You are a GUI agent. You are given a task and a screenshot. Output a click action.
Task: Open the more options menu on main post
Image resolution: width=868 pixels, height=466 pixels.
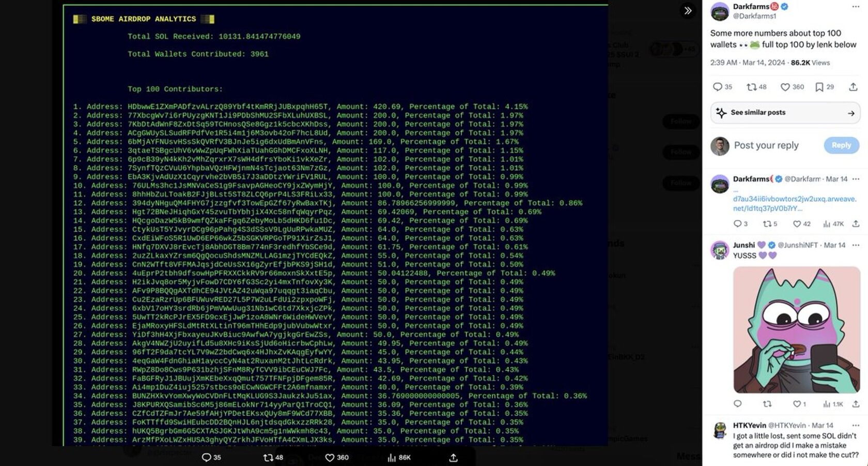point(856,7)
